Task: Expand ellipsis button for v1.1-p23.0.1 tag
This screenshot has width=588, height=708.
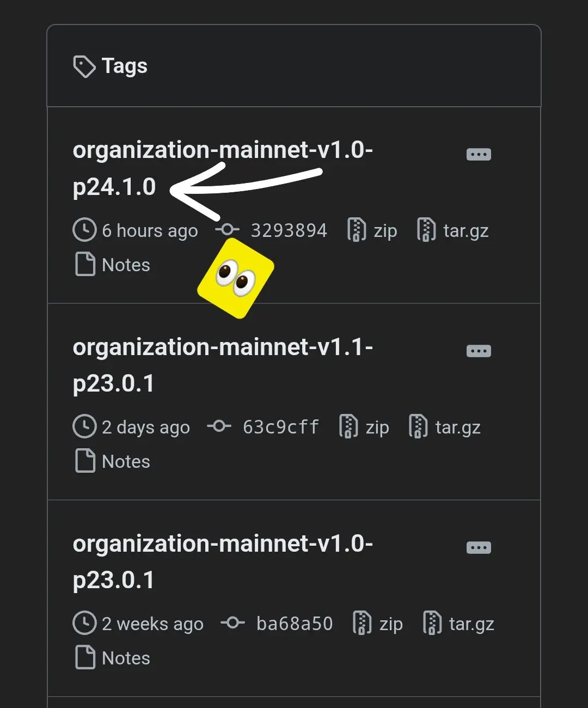Action: (x=479, y=351)
